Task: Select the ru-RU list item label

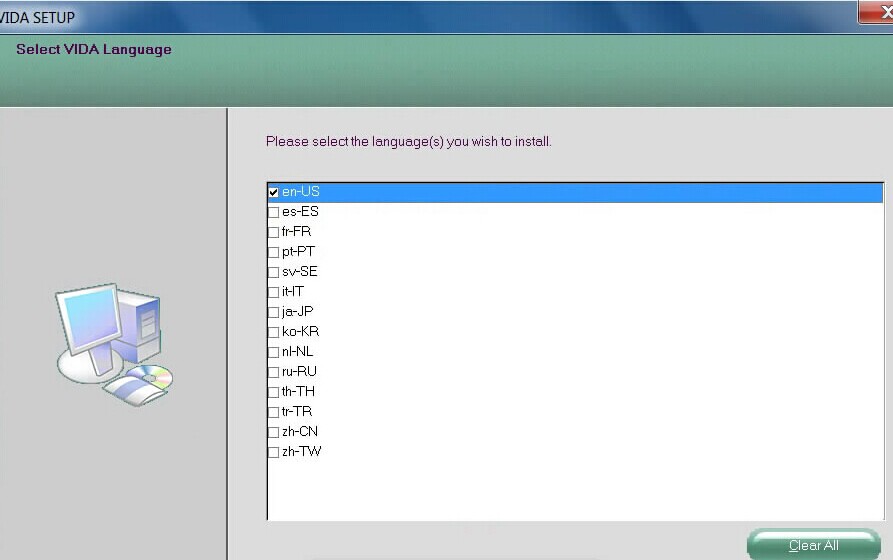Action: (299, 371)
